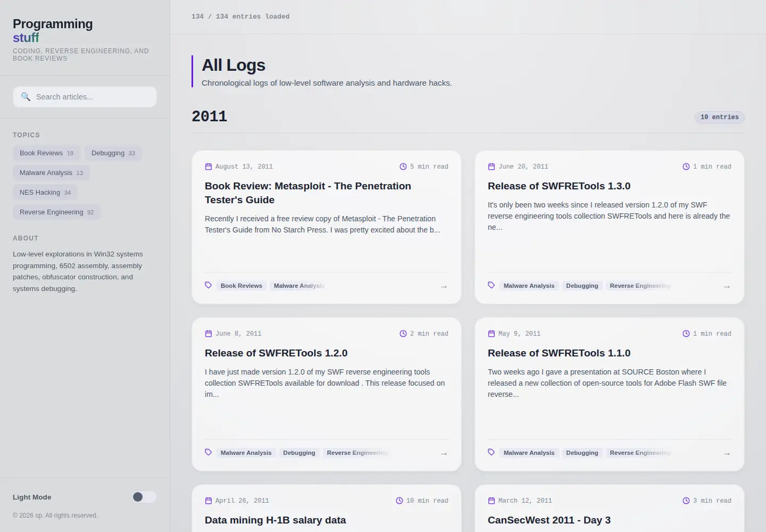Click tag icon on Metasploit book review card
Viewport: 766px width, 532px height.
[209, 285]
